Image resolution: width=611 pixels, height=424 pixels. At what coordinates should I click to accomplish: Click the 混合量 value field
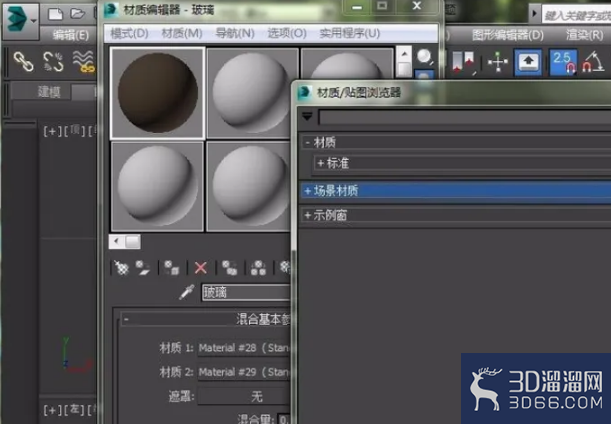(284, 419)
